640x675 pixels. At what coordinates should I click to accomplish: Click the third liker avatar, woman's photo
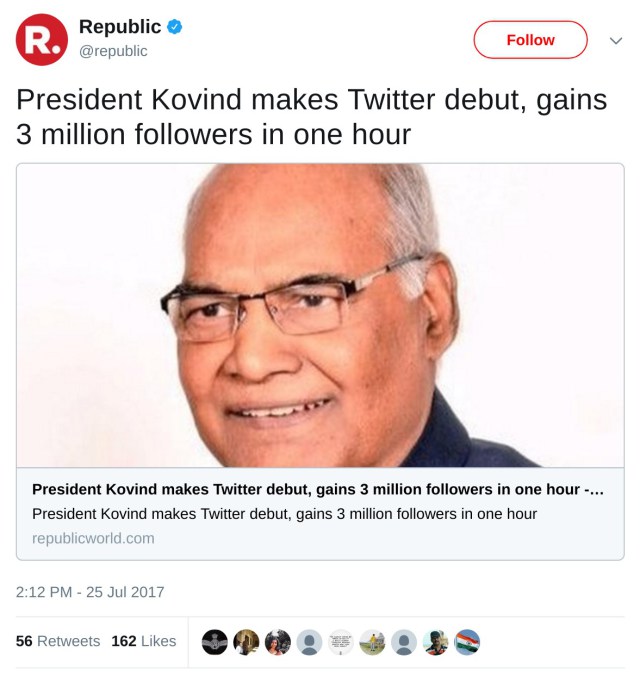[279, 642]
